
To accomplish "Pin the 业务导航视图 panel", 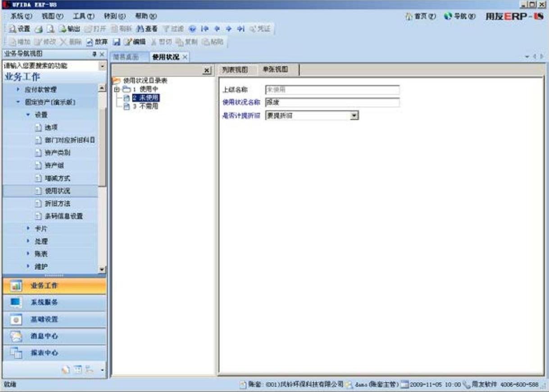I will tap(95, 54).
